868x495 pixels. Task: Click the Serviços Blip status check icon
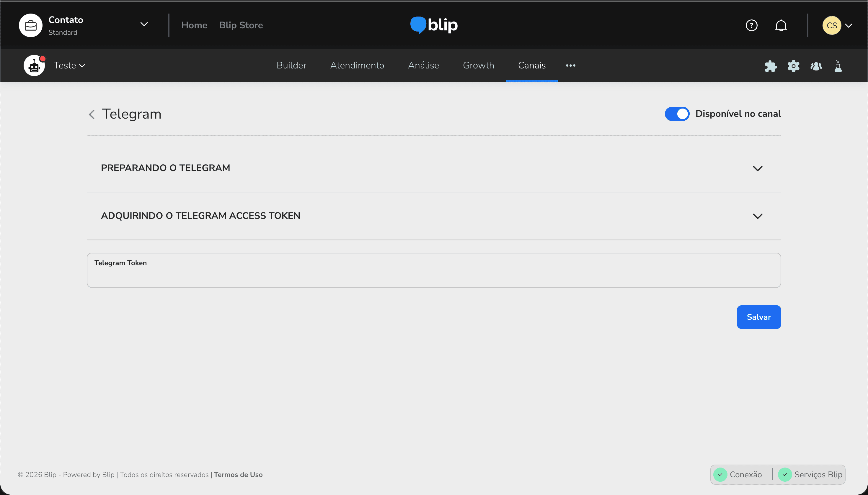(785, 475)
